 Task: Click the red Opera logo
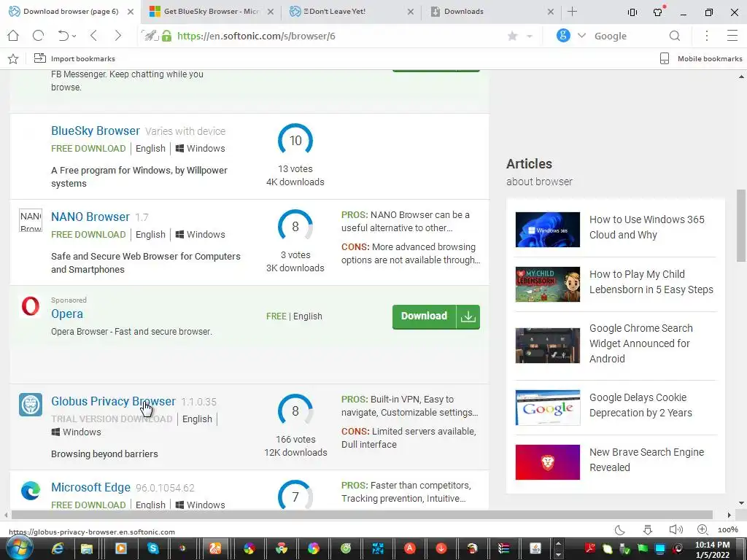(x=31, y=306)
